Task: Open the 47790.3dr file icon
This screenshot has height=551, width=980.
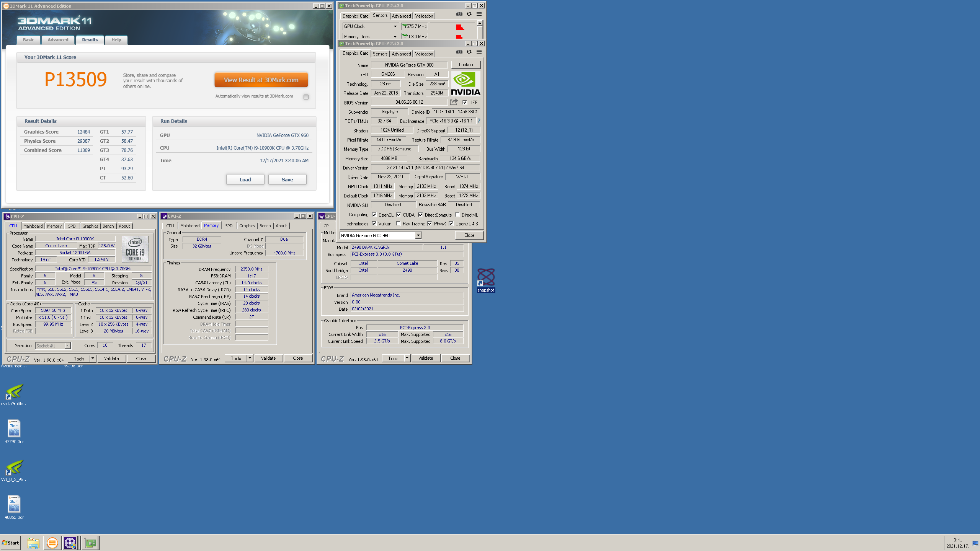Action: pyautogui.click(x=14, y=432)
